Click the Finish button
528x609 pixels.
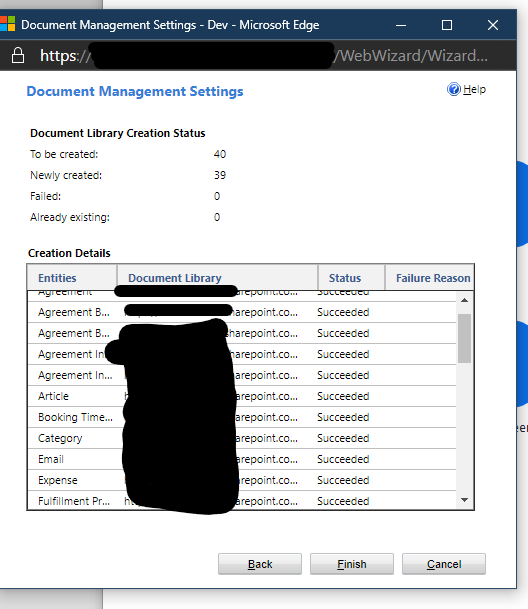click(x=352, y=564)
